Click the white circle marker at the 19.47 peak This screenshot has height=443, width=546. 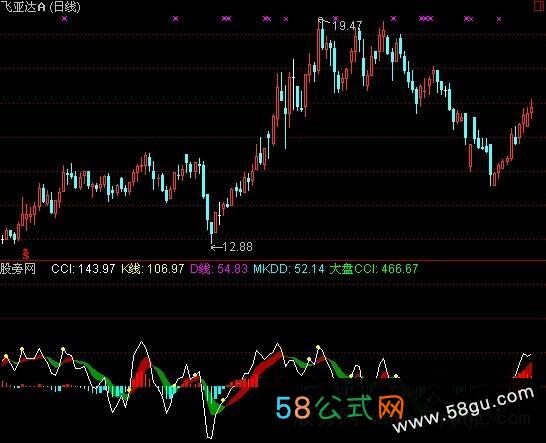(x=321, y=20)
